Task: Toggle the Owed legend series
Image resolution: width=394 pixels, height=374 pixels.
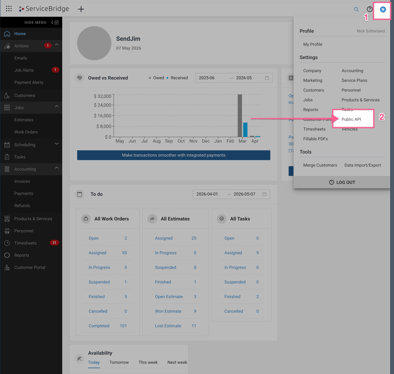Action: point(157,78)
